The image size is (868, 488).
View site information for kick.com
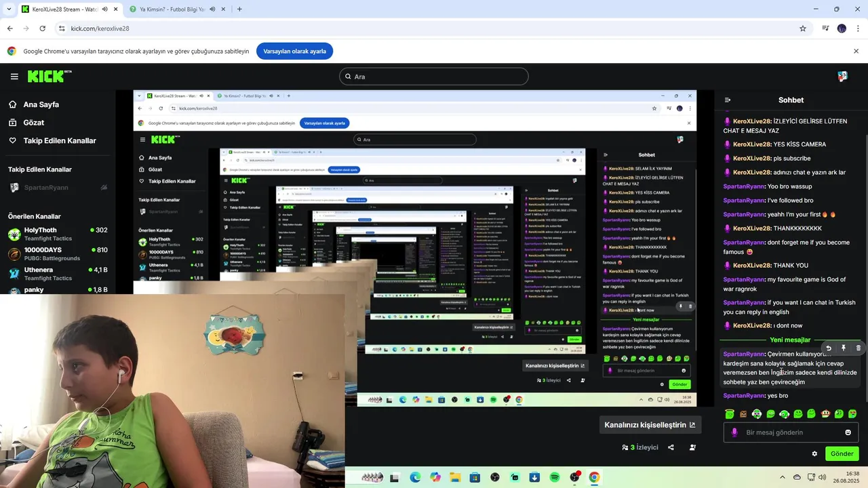point(62,28)
